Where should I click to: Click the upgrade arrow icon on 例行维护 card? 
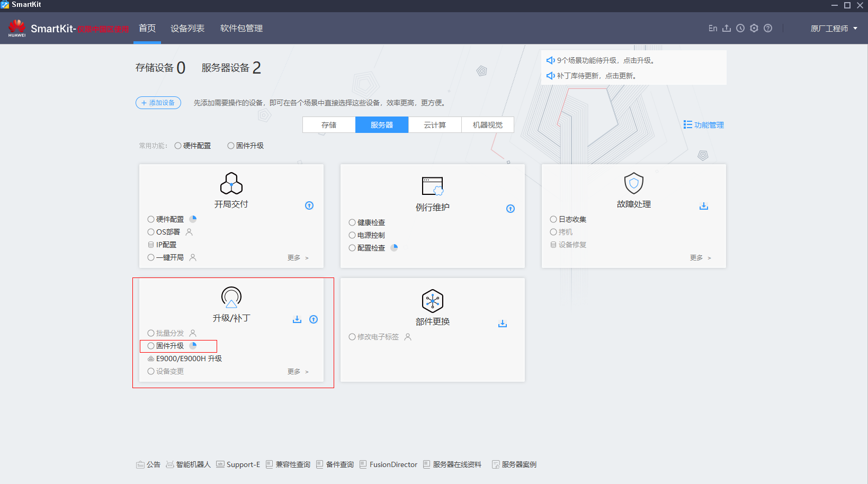(511, 209)
